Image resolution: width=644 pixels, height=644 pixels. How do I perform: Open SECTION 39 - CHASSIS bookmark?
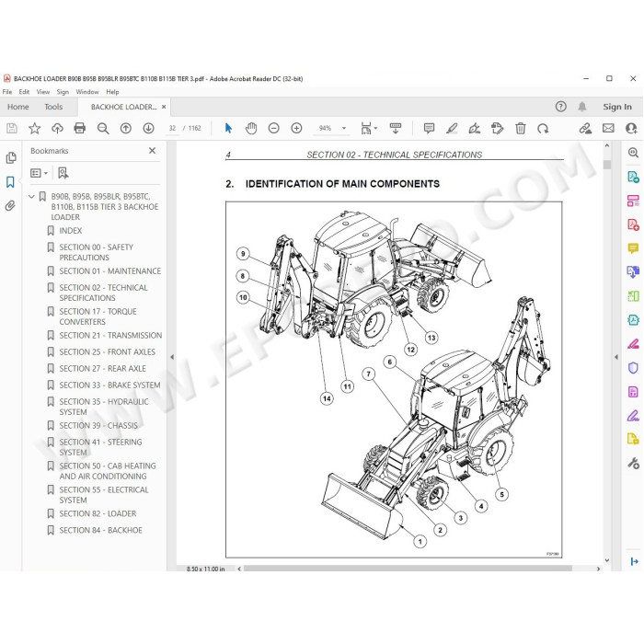(x=98, y=425)
